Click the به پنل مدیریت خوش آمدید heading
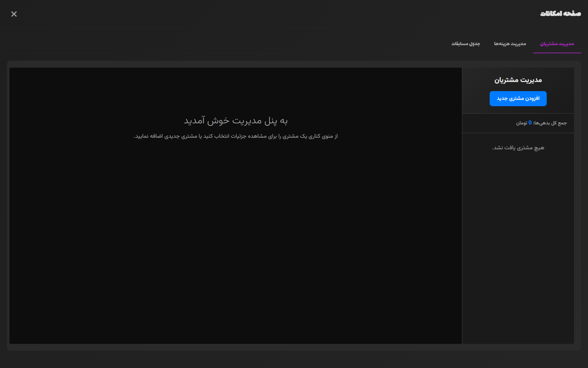 pos(236,121)
